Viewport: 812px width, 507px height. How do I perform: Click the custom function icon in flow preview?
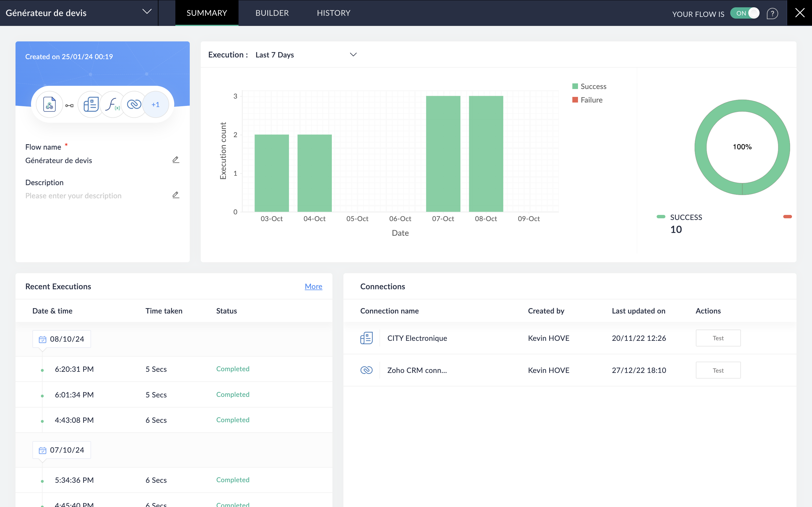tap(112, 105)
